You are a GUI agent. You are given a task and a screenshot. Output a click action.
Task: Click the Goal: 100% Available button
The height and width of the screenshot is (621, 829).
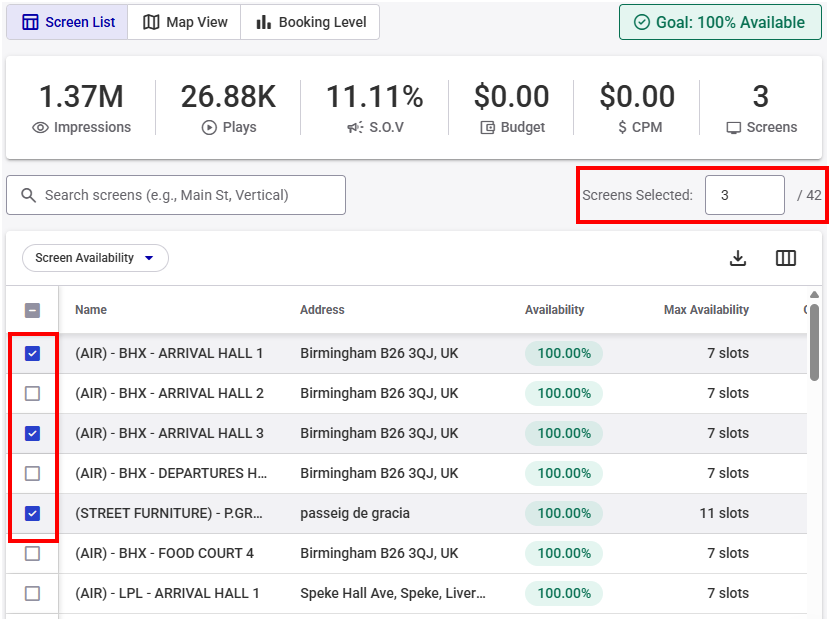(x=719, y=22)
